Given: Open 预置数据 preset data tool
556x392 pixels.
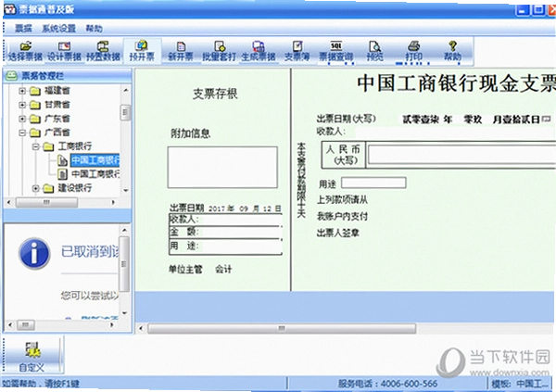Looking at the screenshot, I should pos(103,52).
